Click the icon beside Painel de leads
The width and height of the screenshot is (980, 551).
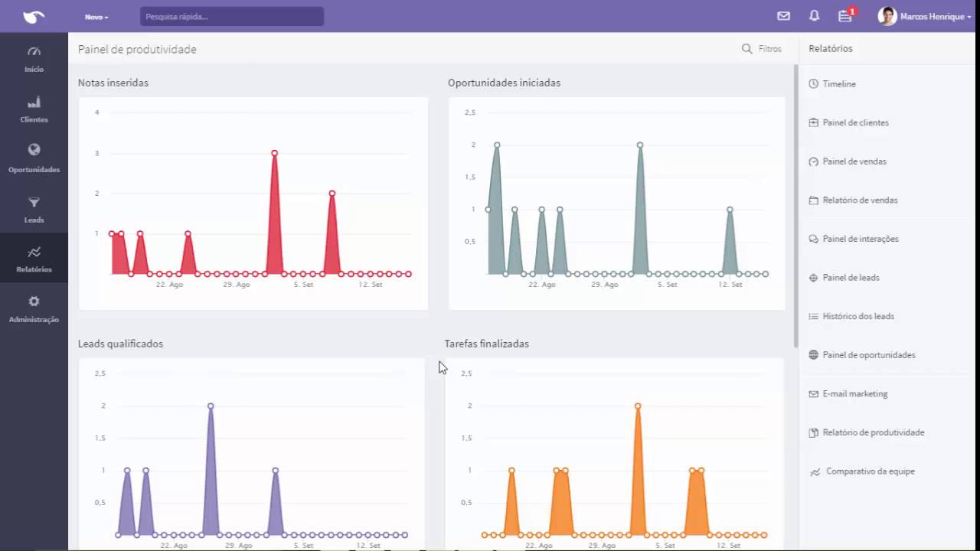814,278
